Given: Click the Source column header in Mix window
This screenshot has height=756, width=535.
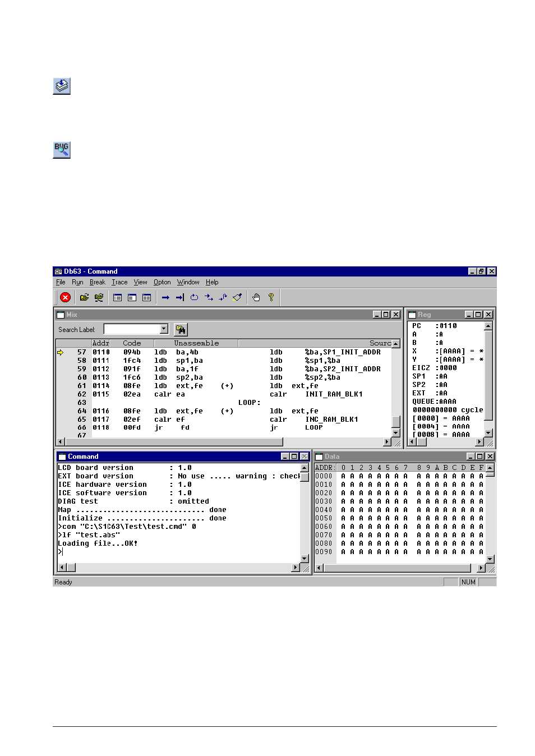Looking at the screenshot, I should (315, 343).
